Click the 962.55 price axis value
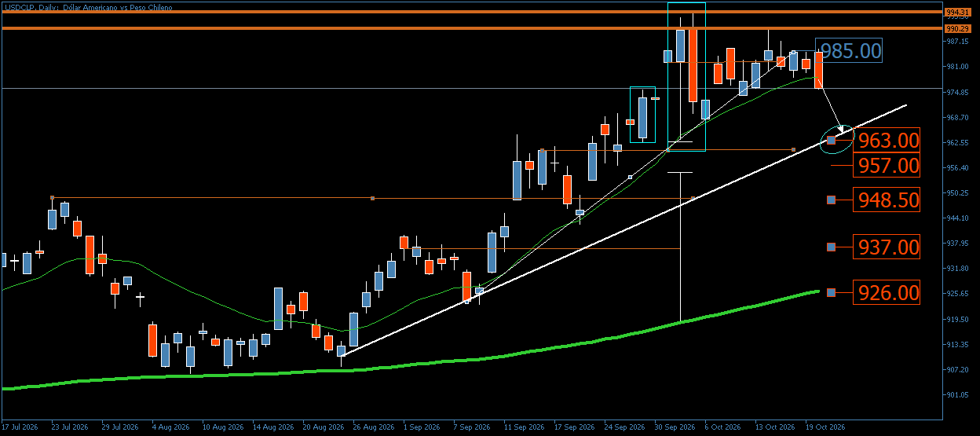Screen dimensions: 980x436 (x=957, y=142)
